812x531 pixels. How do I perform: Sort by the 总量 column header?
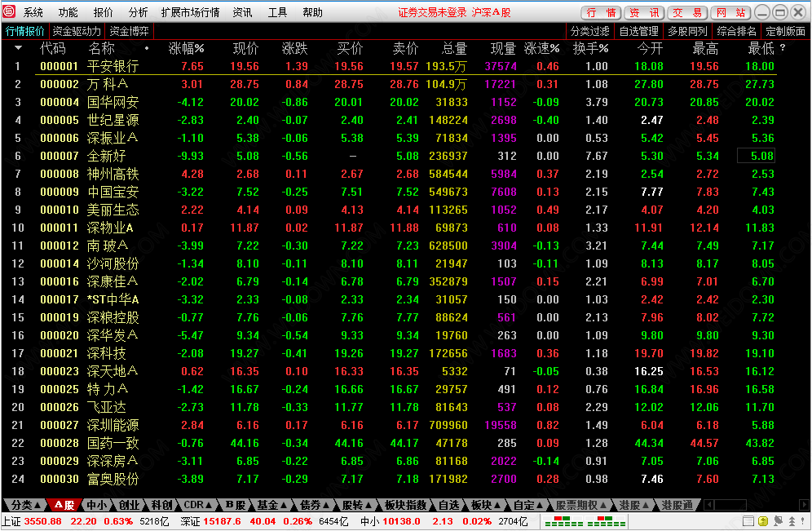click(455, 48)
